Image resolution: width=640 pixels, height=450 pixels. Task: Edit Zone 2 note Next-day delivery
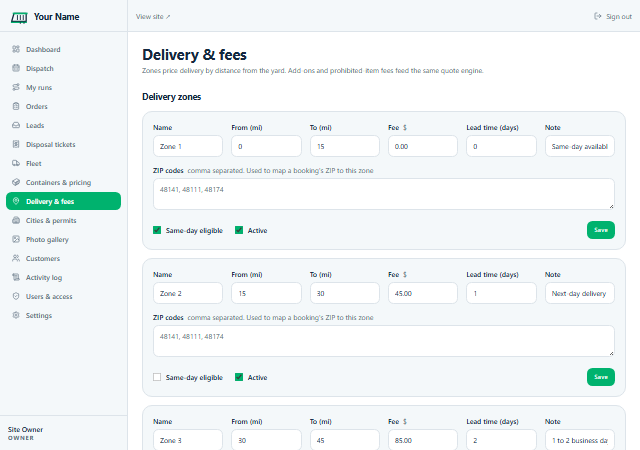(x=580, y=293)
